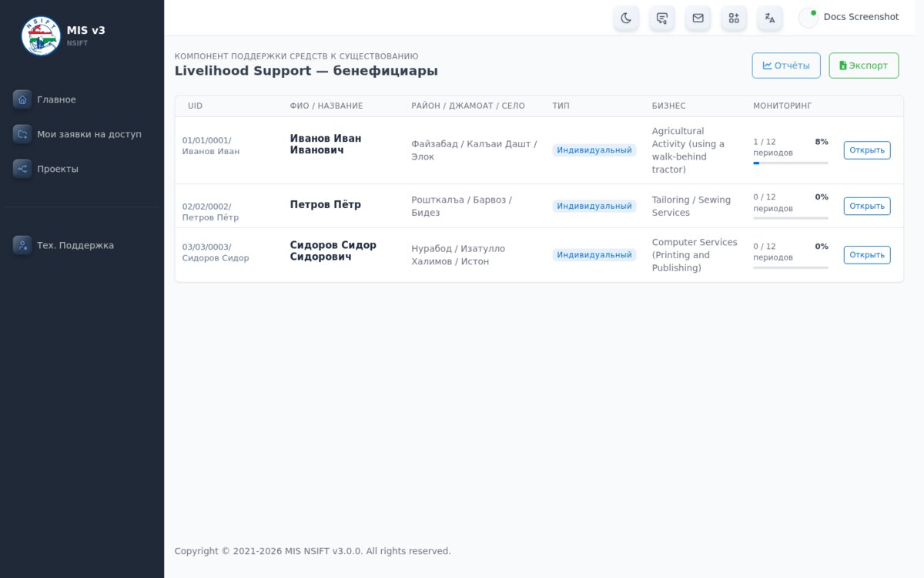Screen dimensions: 924x578
Task: Click location Нурабод / Изатулло Халимов / Истон
Action: (x=458, y=255)
